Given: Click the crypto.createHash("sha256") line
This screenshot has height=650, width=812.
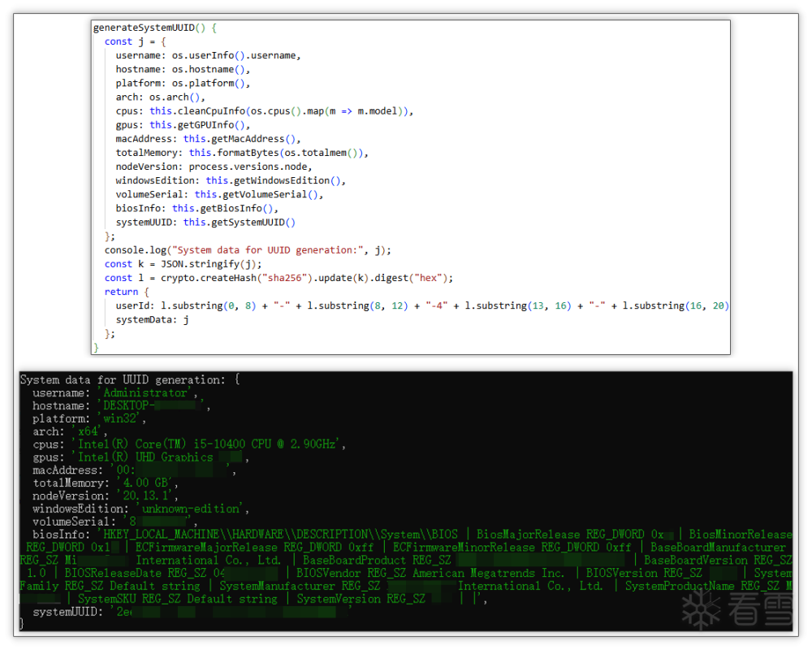Looking at the screenshot, I should (x=279, y=279).
